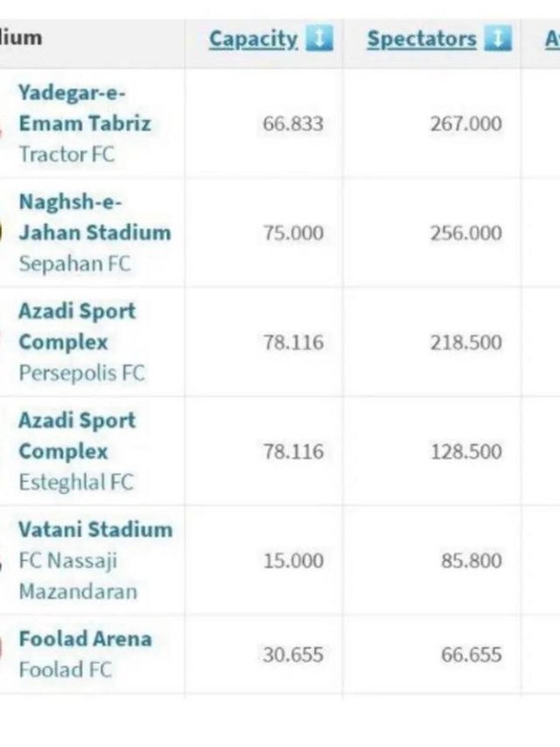The image size is (560, 747).
Task: Click the Tractor FC club name
Action: pos(66,154)
